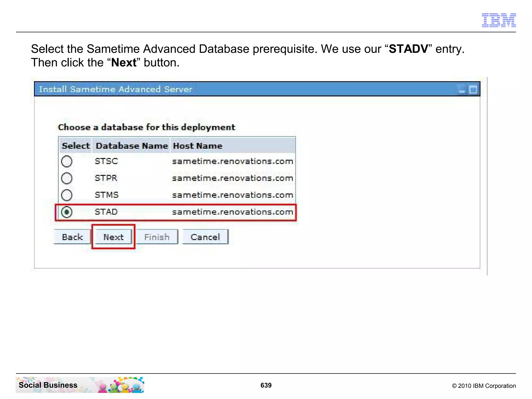Click the STMS database name cell
The image size is (532, 399).
pyautogui.click(x=107, y=195)
